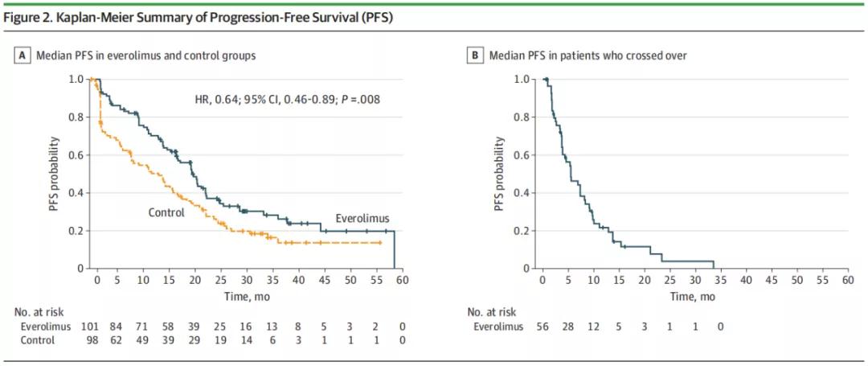Screen dimensions: 868x366
Task: Click panel A title about everolimus and control
Action: pyautogui.click(x=145, y=56)
